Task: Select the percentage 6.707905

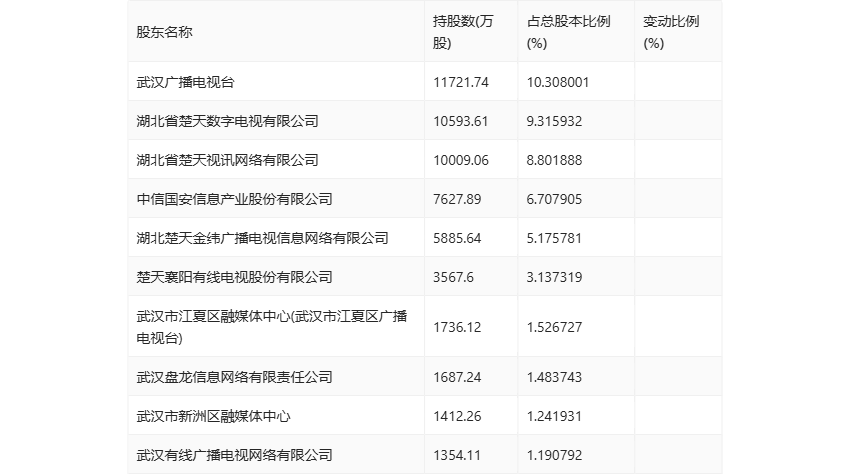Action: 554,199
